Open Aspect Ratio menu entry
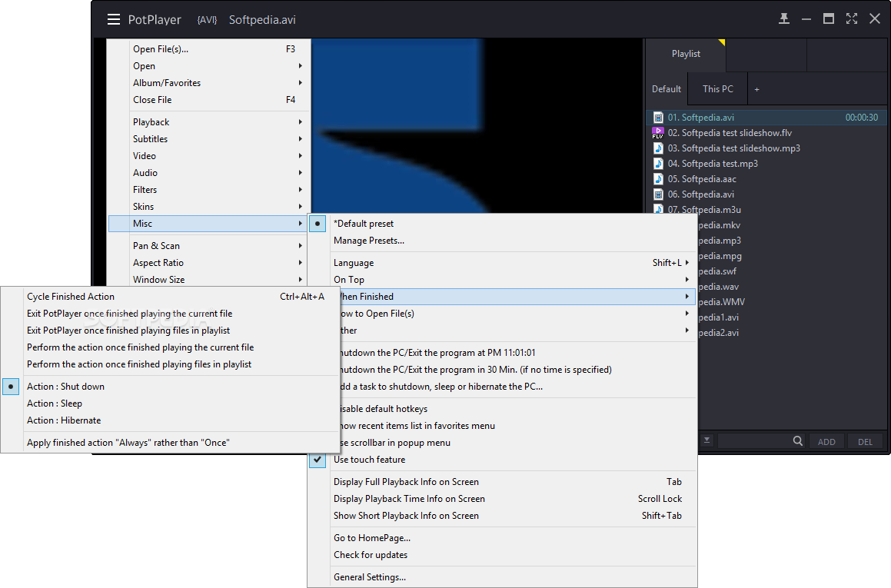Image resolution: width=891 pixels, height=588 pixels. (x=208, y=263)
